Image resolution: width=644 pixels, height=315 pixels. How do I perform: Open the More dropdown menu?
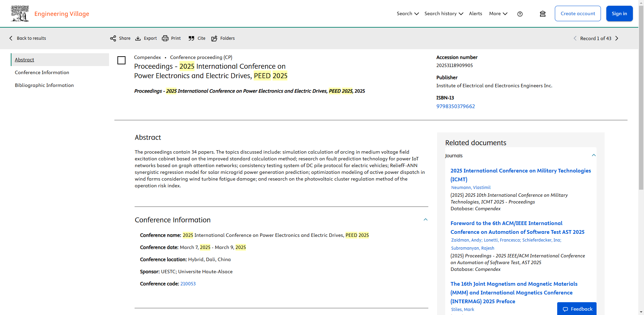pyautogui.click(x=498, y=14)
